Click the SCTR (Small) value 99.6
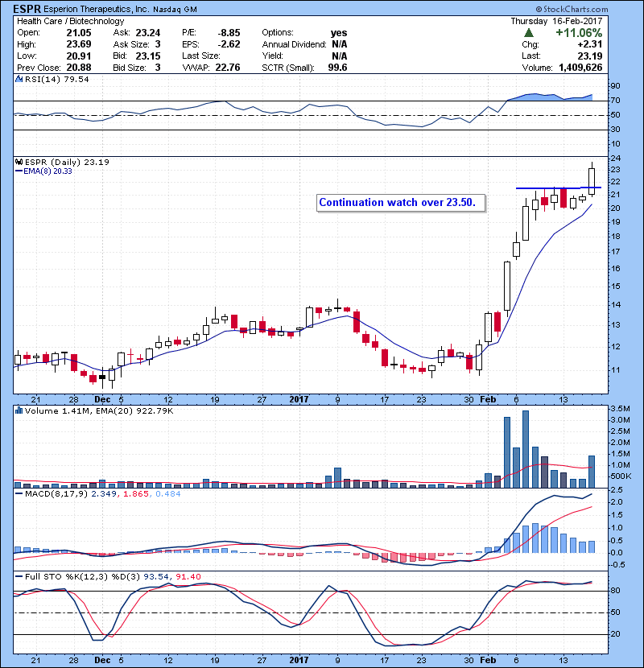The width and height of the screenshot is (644, 668). pos(337,68)
